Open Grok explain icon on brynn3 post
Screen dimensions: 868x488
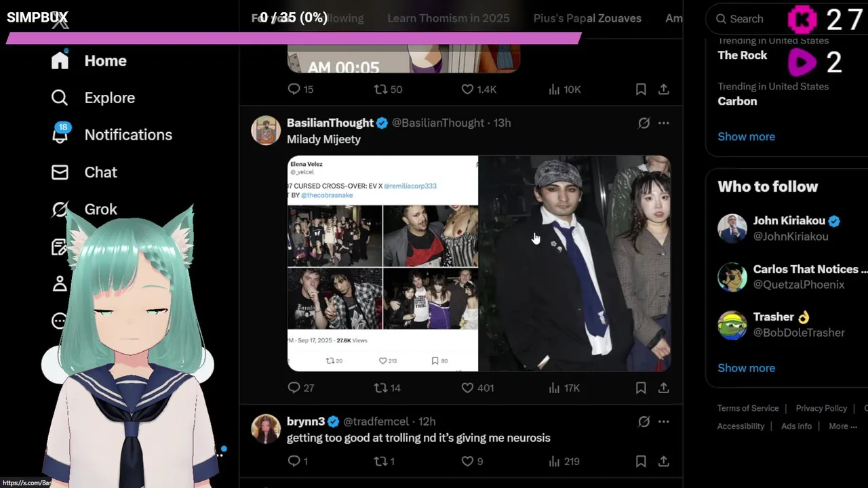coord(644,422)
